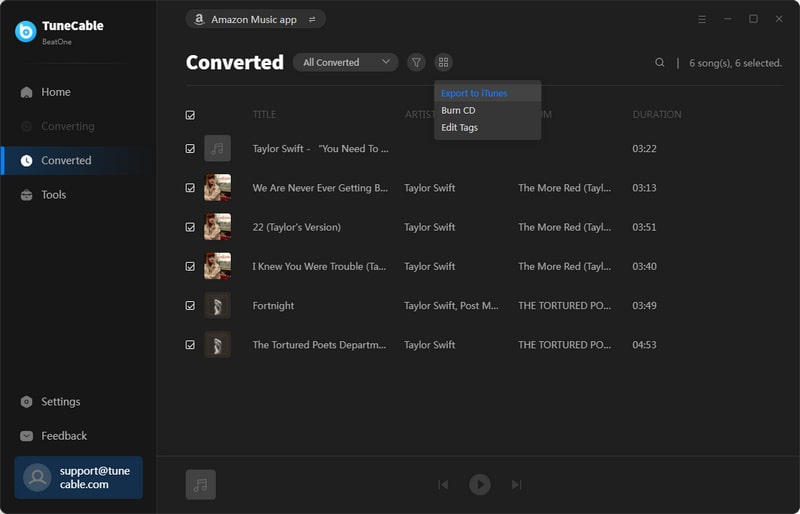
Task: Click album art of Fortnight
Action: 217,305
